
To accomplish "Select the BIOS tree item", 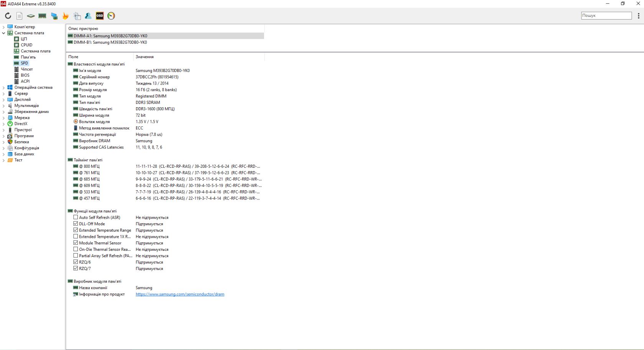I will (x=25, y=75).
